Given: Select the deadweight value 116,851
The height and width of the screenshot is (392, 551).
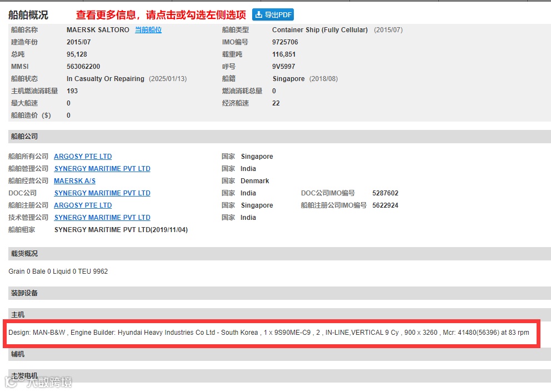Looking at the screenshot, I should 284,54.
